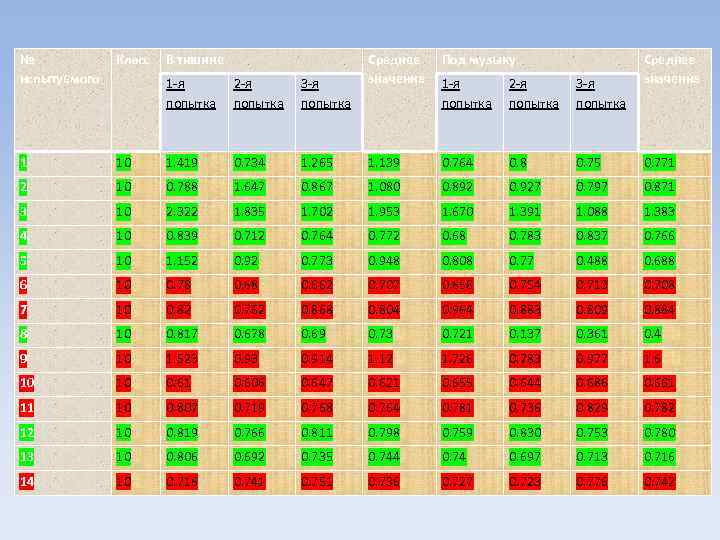Click cell 0.817 in row 8

182,334
